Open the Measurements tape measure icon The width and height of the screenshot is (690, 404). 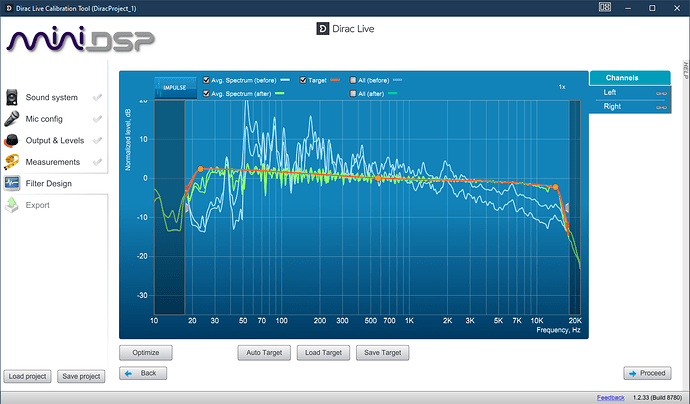pos(12,162)
